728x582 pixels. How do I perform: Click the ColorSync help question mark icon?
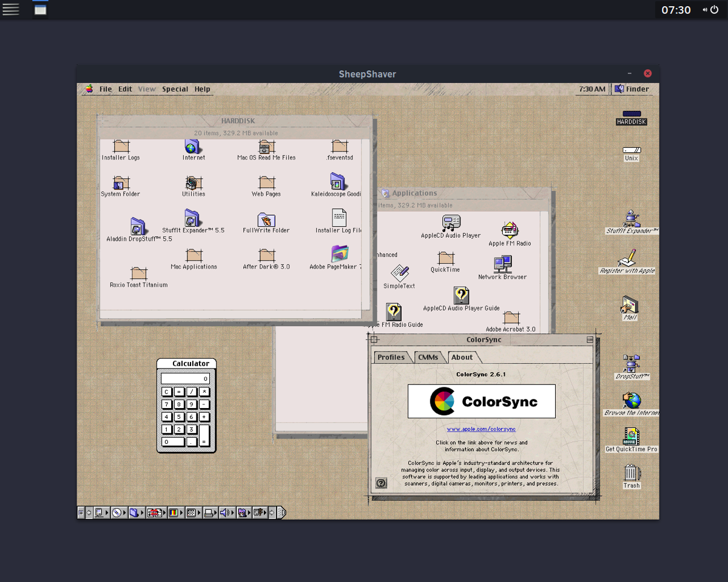(381, 483)
